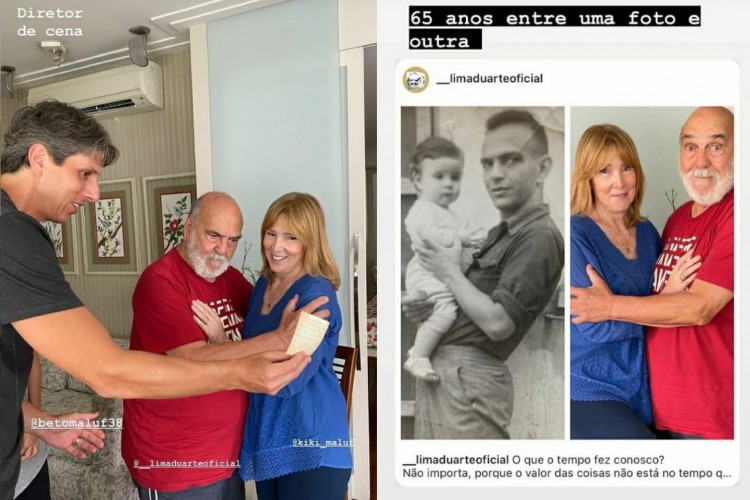
Task: Click the __limaduarteoficial username in post header
Action: (490, 78)
